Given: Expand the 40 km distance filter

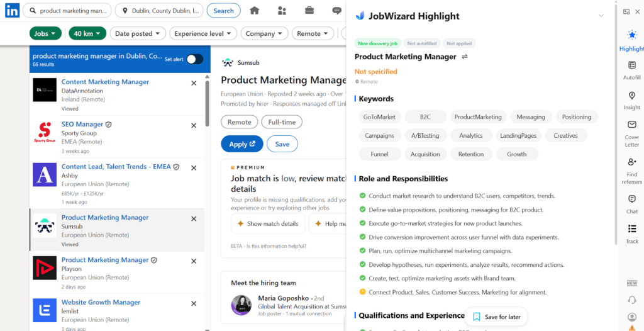Looking at the screenshot, I should (x=86, y=33).
